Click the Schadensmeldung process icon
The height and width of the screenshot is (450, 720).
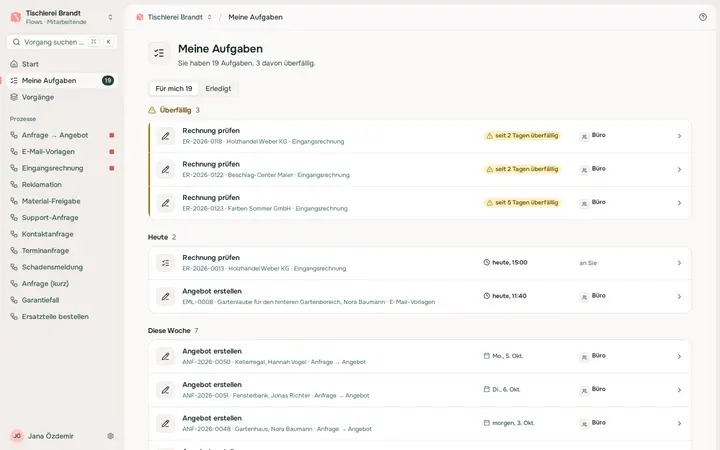14,267
